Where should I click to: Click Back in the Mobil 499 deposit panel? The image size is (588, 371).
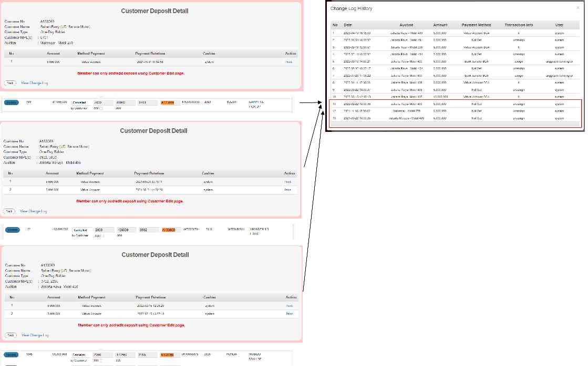pyautogui.click(x=9, y=211)
